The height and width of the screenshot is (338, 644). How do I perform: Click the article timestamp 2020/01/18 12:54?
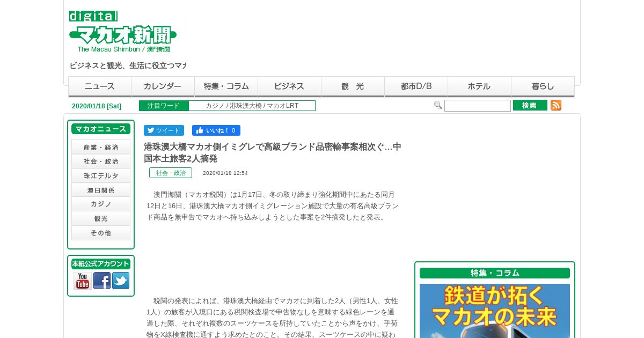[225, 173]
